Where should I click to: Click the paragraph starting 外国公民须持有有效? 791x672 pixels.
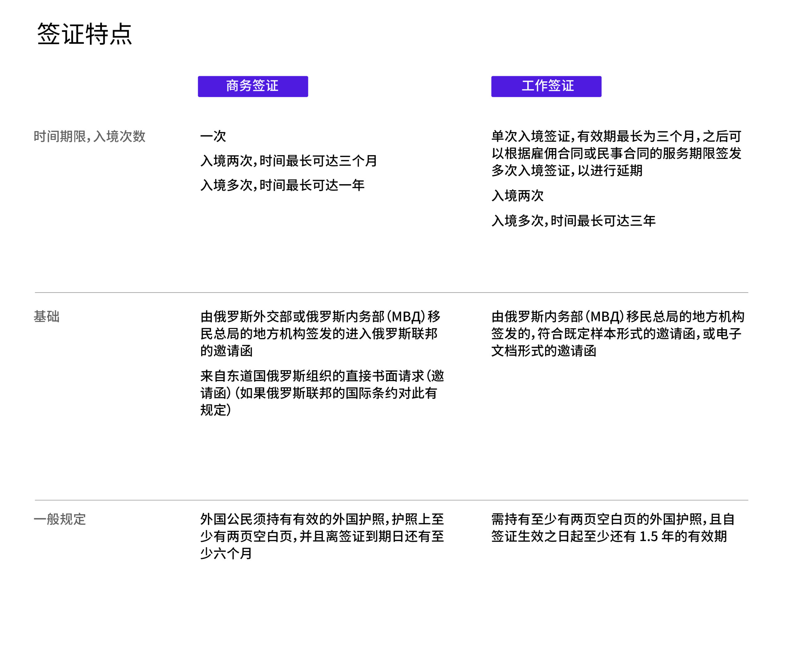point(322,536)
